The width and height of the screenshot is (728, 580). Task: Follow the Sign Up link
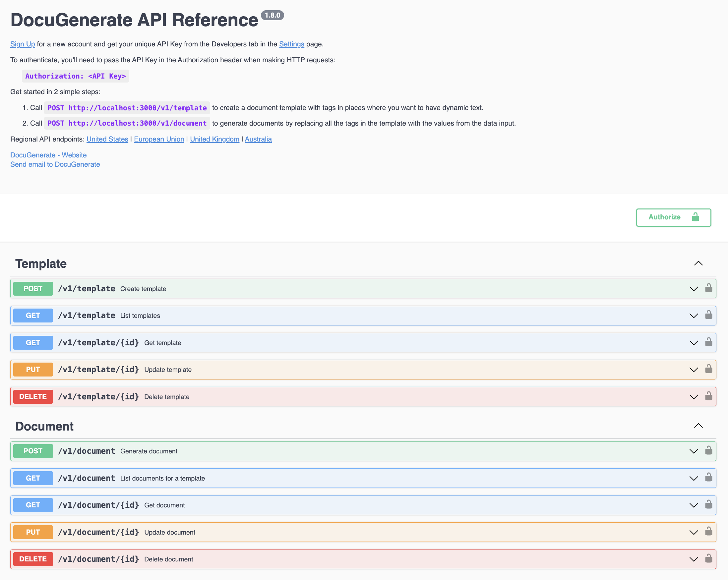coord(23,44)
